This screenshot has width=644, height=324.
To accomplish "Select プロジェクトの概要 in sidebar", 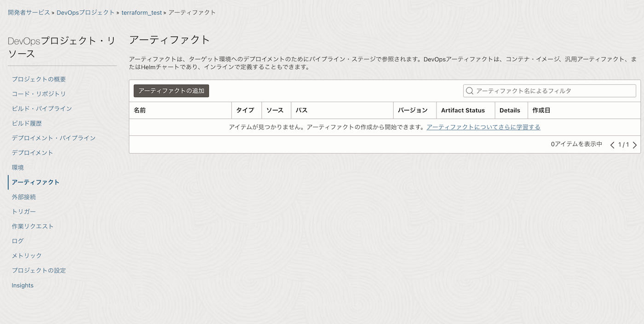I will (x=39, y=79).
